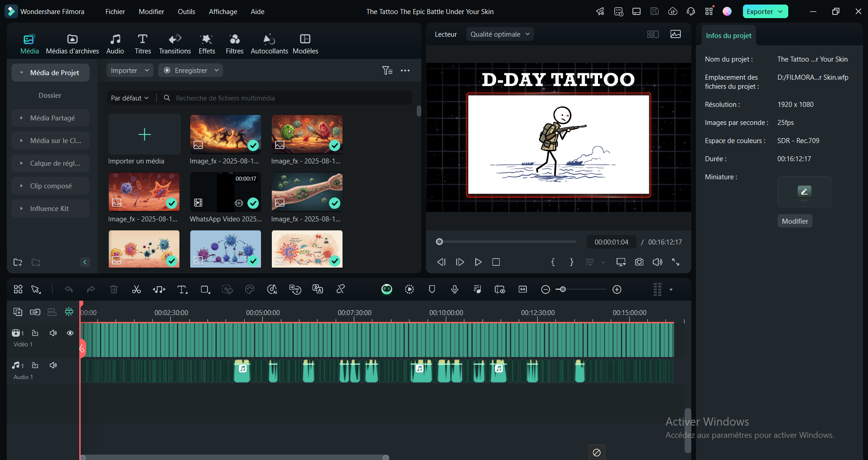The width and height of the screenshot is (868, 460).
Task: Take a snapshot with the camera icon
Action: pyautogui.click(x=639, y=262)
